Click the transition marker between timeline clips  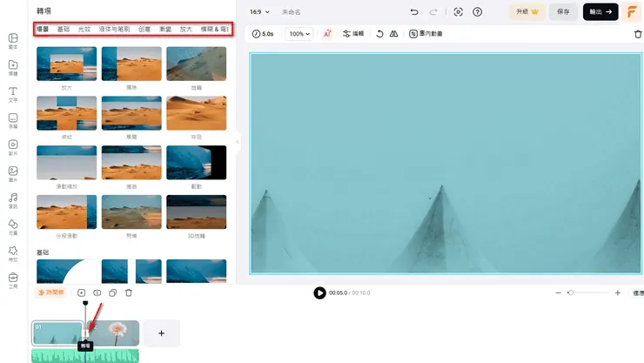click(85, 333)
